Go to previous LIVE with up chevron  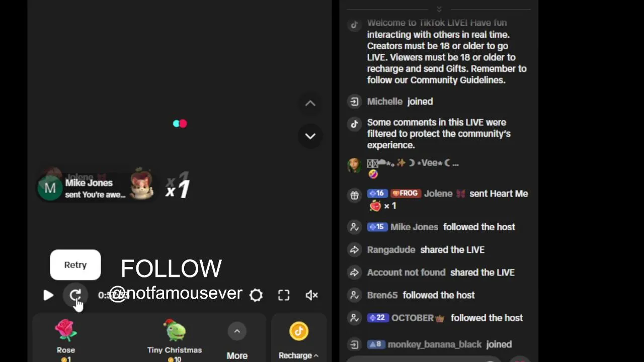tap(310, 103)
